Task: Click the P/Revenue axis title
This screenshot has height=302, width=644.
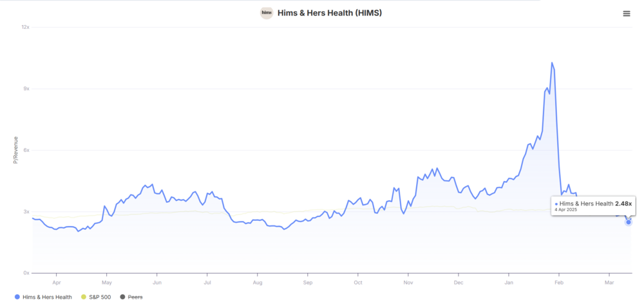Action: [15, 151]
